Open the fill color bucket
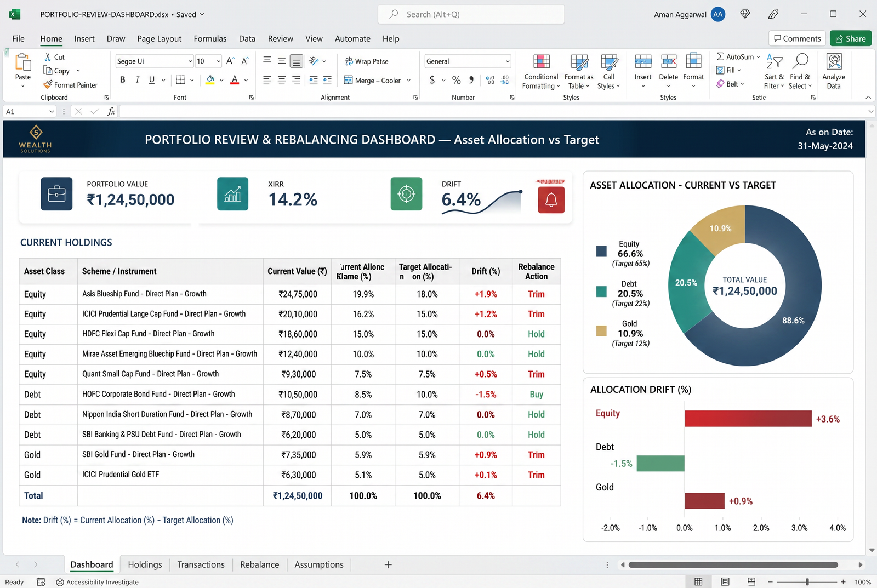877x588 pixels. (210, 80)
